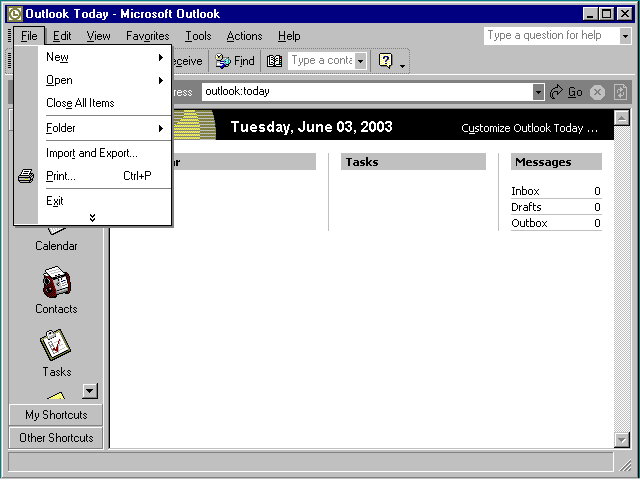Image resolution: width=640 pixels, height=480 pixels.
Task: Click the printer icon next to Print
Action: click(26, 176)
